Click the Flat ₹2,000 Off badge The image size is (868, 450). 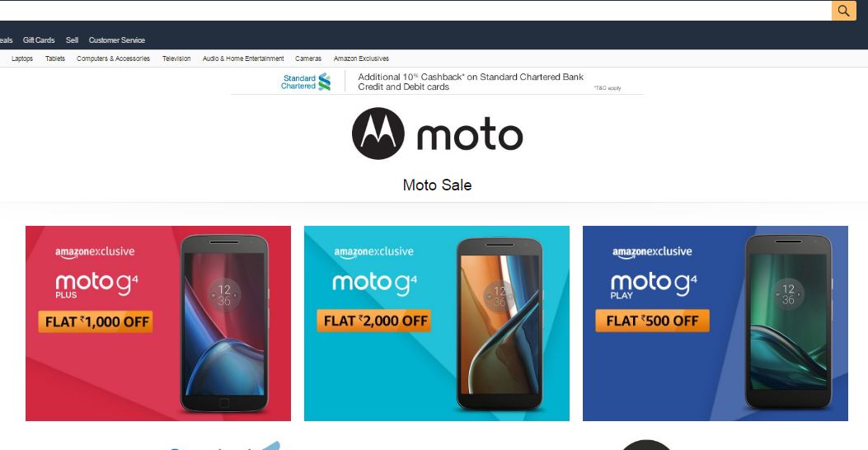373,321
